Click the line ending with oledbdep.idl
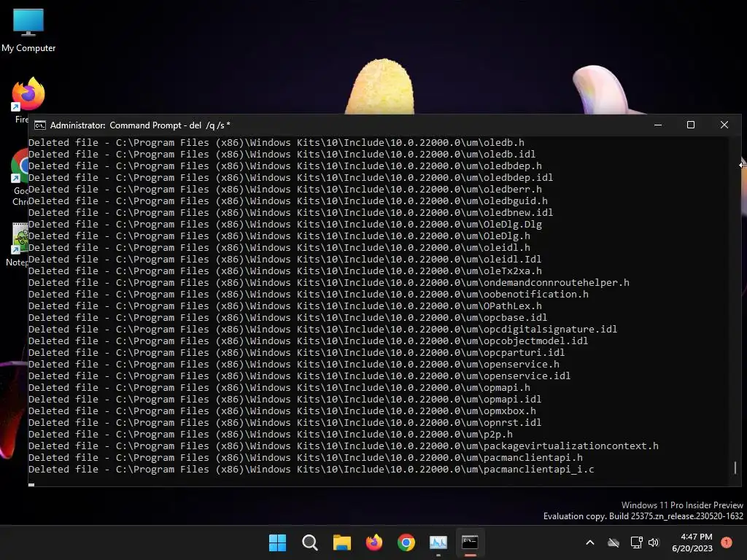 coord(290,178)
